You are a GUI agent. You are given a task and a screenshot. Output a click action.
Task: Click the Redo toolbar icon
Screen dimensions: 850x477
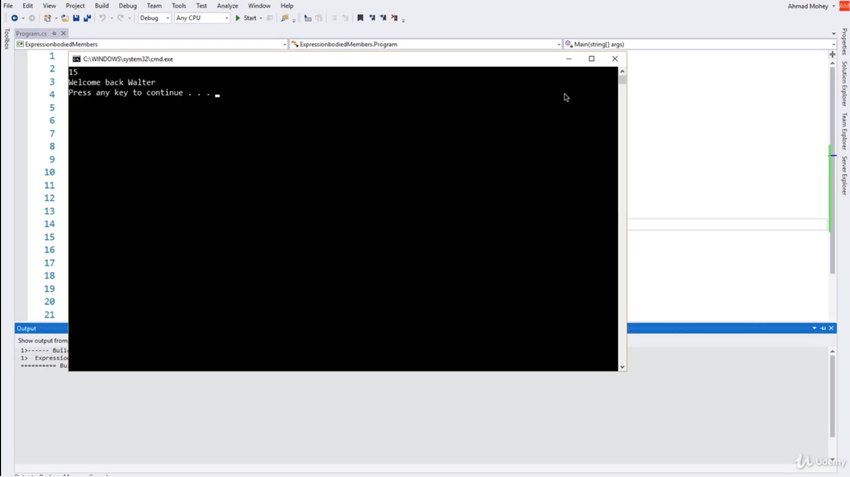click(x=120, y=18)
